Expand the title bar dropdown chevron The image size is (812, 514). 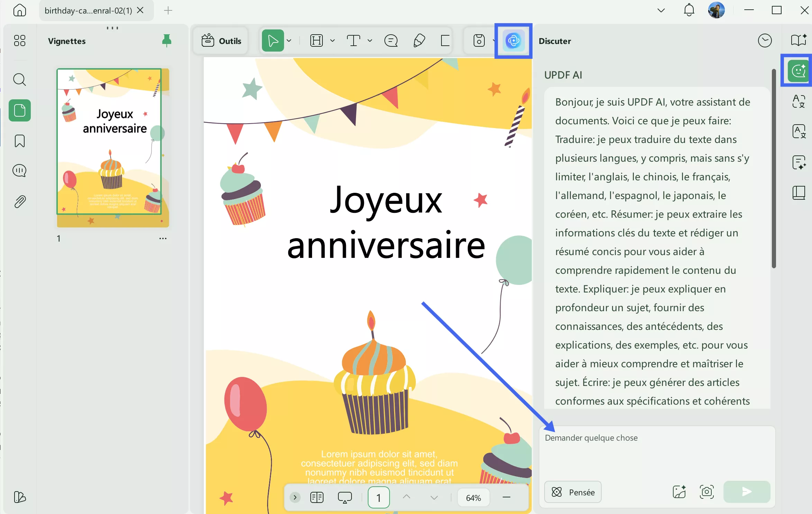661,10
